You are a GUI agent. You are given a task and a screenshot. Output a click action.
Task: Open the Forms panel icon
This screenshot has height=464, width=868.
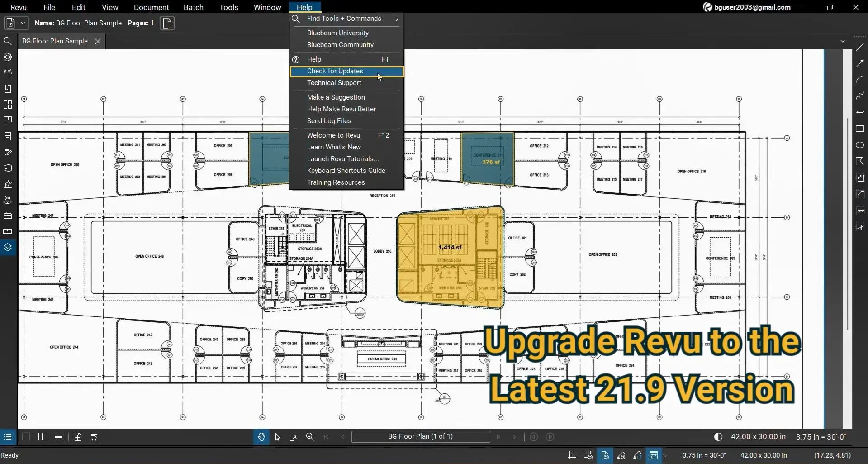pyautogui.click(x=8, y=152)
